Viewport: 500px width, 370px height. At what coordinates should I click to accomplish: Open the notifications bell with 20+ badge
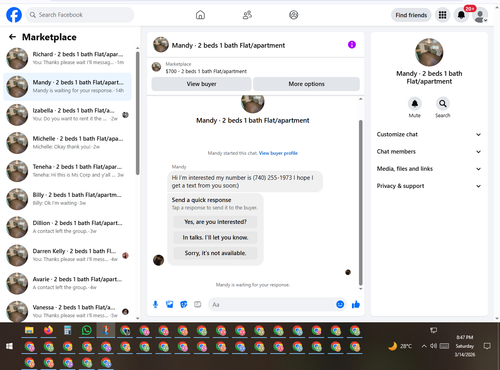[x=461, y=15]
